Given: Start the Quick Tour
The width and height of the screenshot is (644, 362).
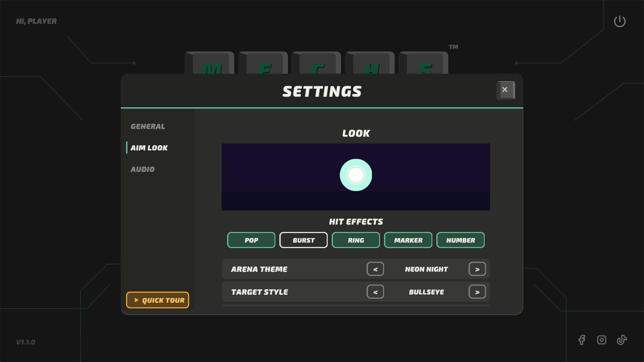Looking at the screenshot, I should 158,300.
